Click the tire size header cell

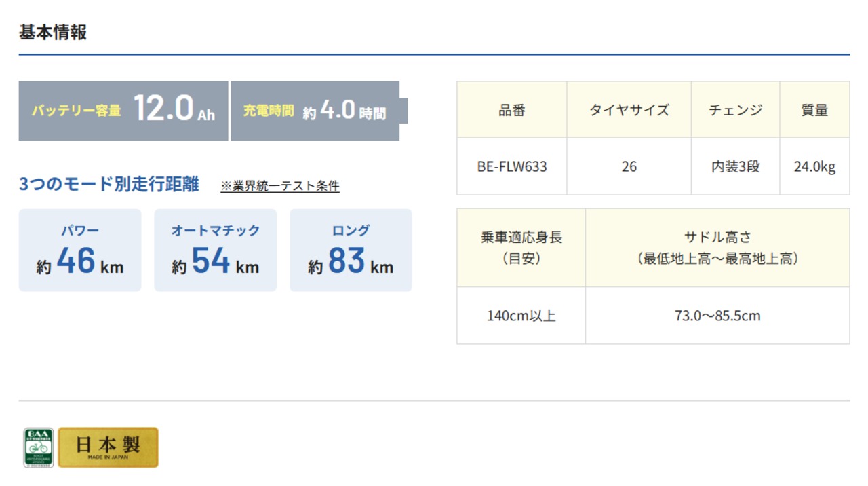tap(629, 110)
